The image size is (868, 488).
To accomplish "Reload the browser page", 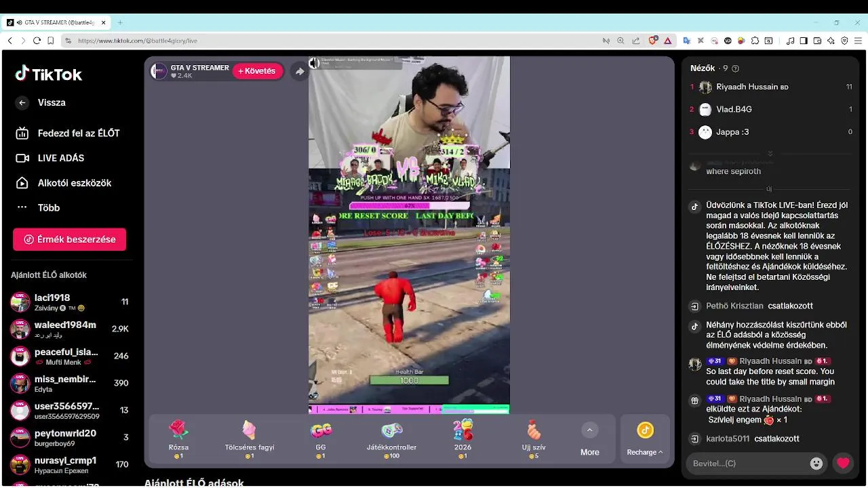I will (x=37, y=41).
